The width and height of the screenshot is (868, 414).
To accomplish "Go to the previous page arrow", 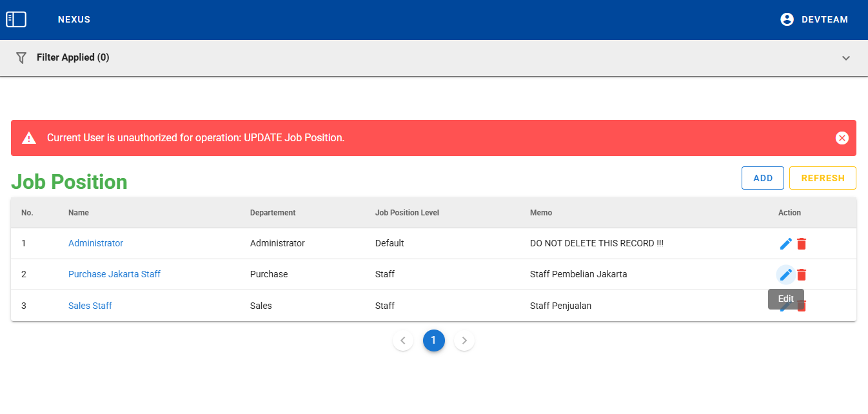I will (402, 340).
